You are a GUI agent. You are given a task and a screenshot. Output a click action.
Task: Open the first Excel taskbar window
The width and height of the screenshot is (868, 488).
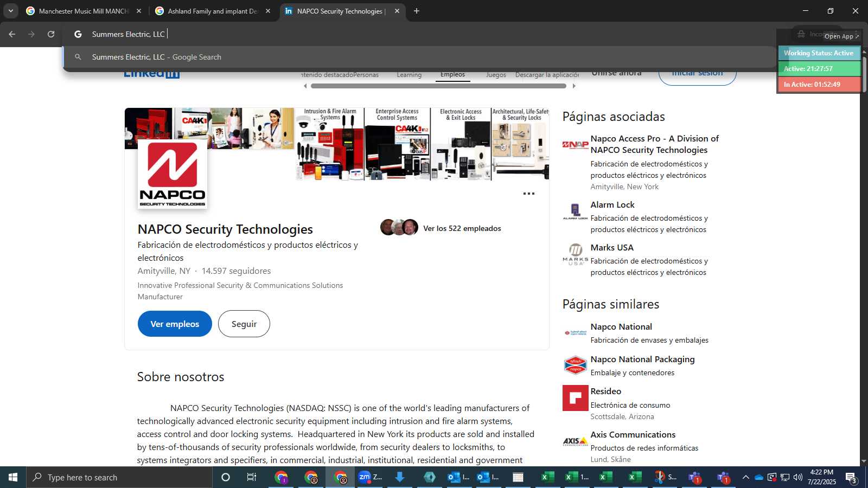(x=547, y=477)
